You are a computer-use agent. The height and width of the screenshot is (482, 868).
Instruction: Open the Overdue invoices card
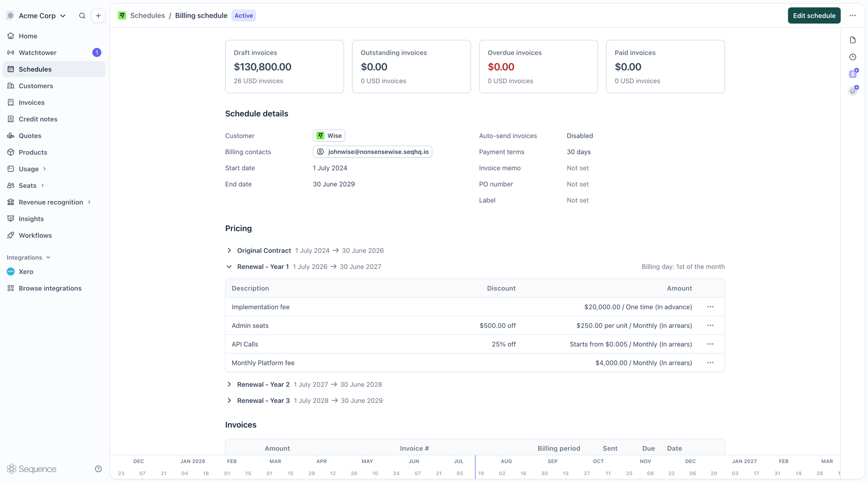pos(538,66)
